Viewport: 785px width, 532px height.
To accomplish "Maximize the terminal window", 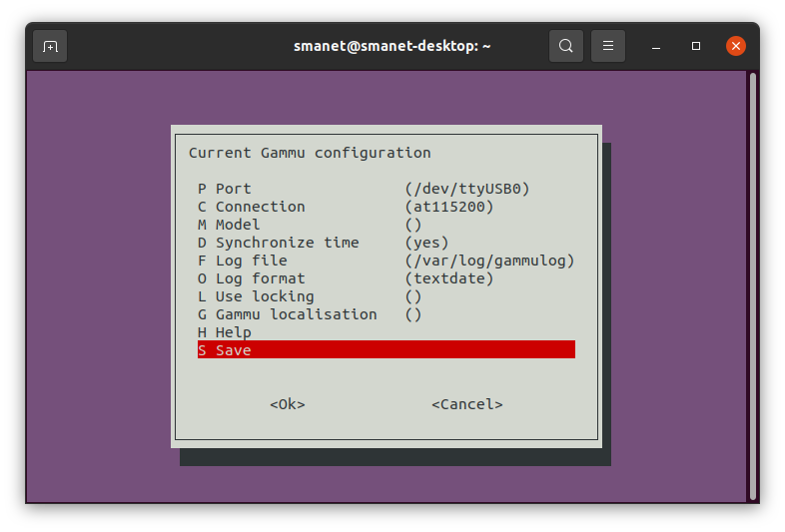I will 696,46.
